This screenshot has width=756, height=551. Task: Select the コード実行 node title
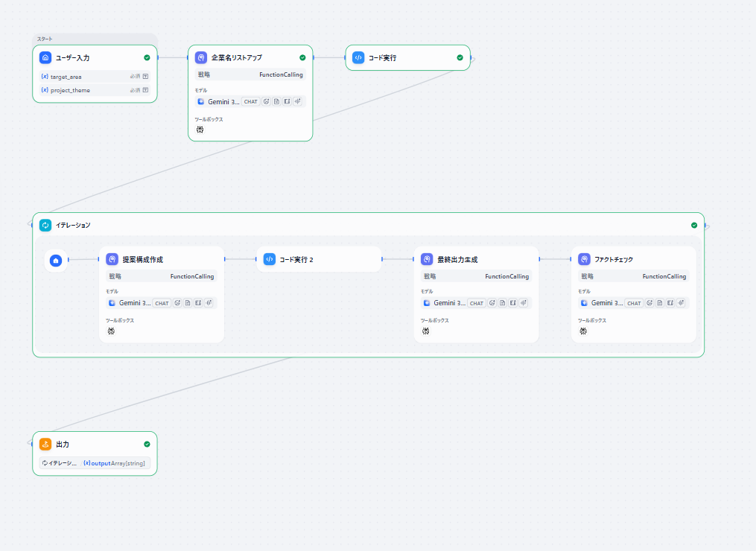click(382, 58)
